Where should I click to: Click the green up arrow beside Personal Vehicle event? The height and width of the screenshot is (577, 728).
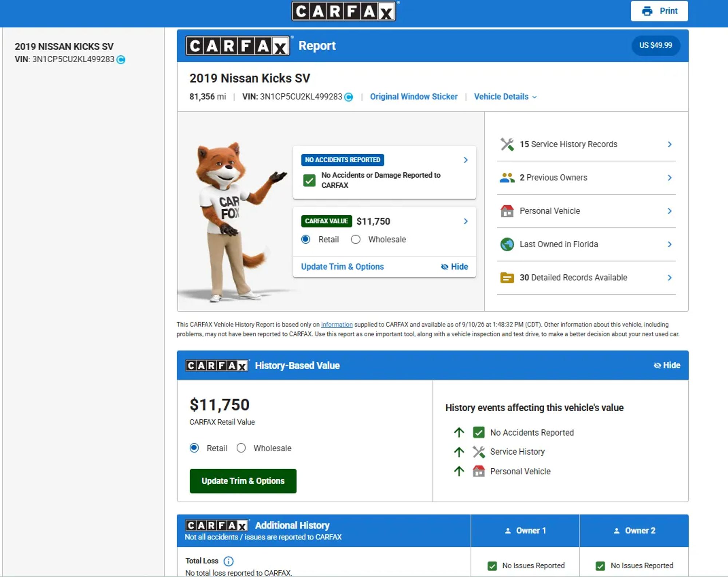click(x=459, y=471)
